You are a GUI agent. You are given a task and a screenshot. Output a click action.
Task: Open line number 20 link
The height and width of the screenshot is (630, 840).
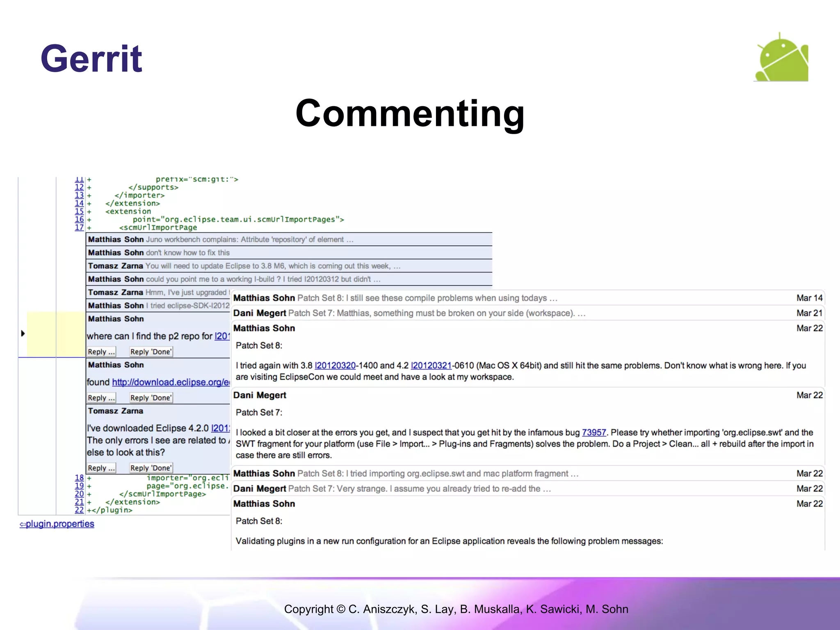coord(79,494)
